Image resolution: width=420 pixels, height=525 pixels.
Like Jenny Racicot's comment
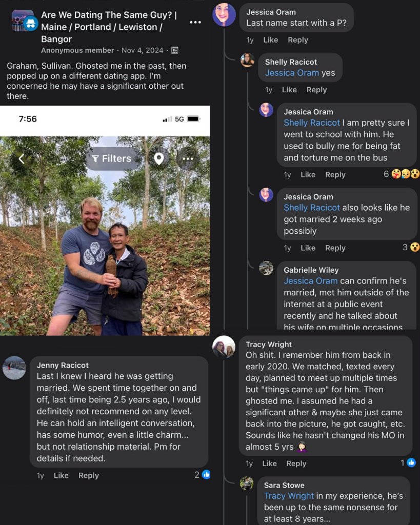61,475
